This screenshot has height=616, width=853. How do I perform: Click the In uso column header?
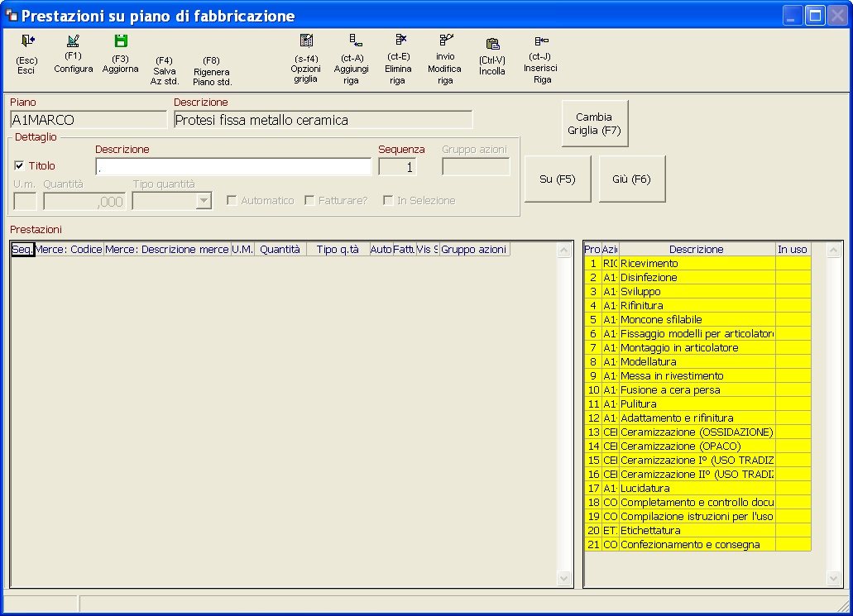pyautogui.click(x=793, y=250)
